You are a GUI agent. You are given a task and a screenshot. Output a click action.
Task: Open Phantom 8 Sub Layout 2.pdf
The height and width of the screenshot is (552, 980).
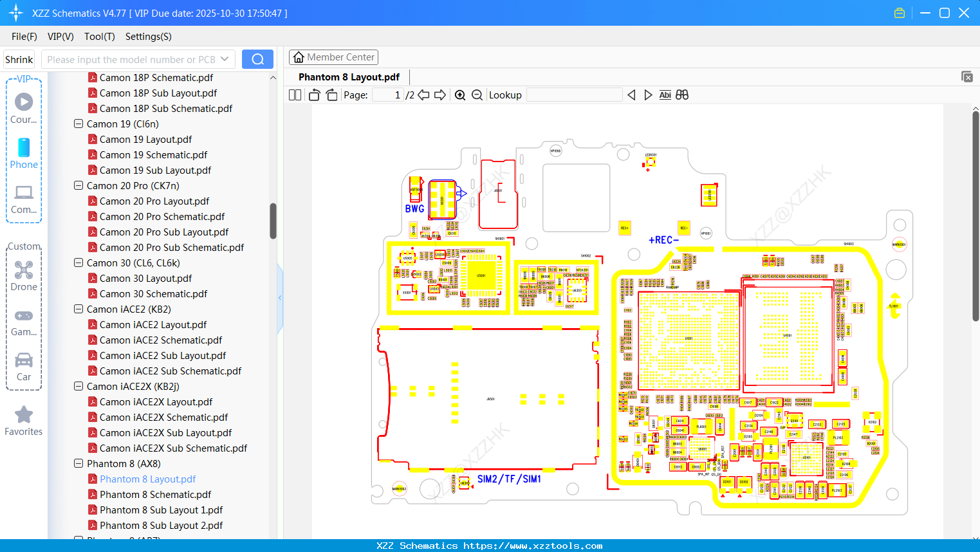click(161, 525)
